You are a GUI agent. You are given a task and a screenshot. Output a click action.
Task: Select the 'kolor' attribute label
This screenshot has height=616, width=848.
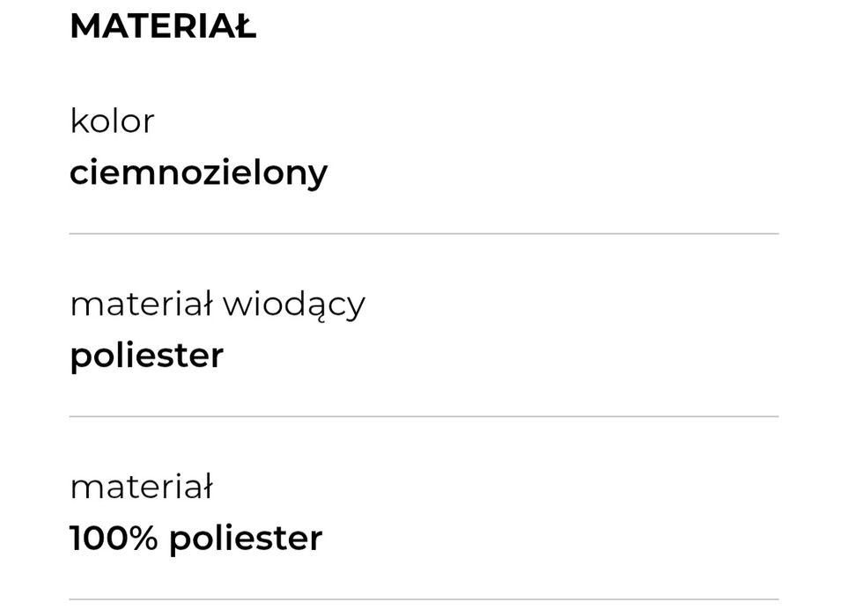click(112, 121)
